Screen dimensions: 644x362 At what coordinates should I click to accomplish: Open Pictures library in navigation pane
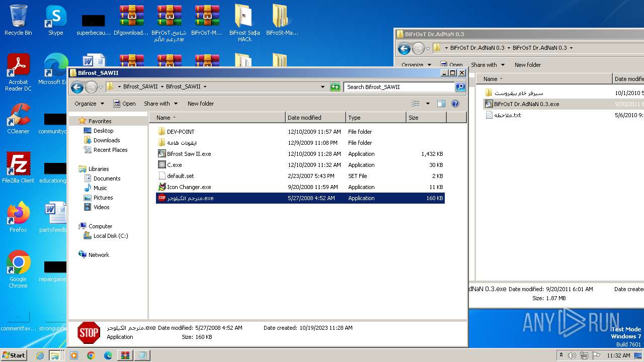pyautogui.click(x=103, y=198)
